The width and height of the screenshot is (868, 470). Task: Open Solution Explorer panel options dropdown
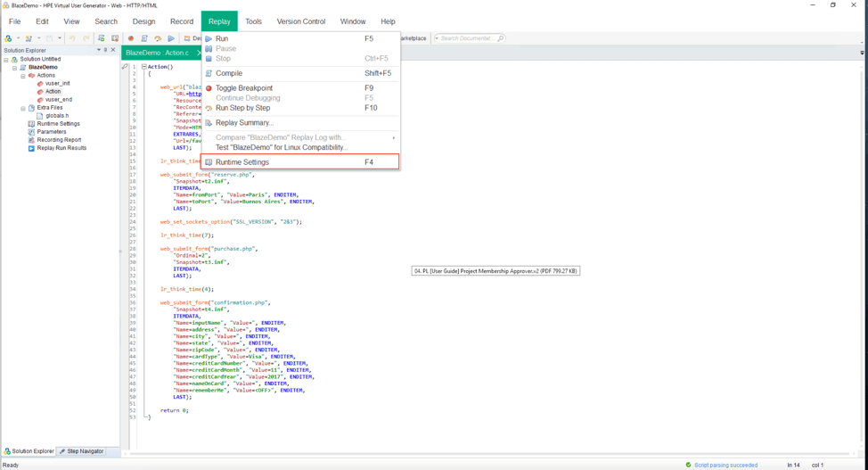(x=99, y=50)
